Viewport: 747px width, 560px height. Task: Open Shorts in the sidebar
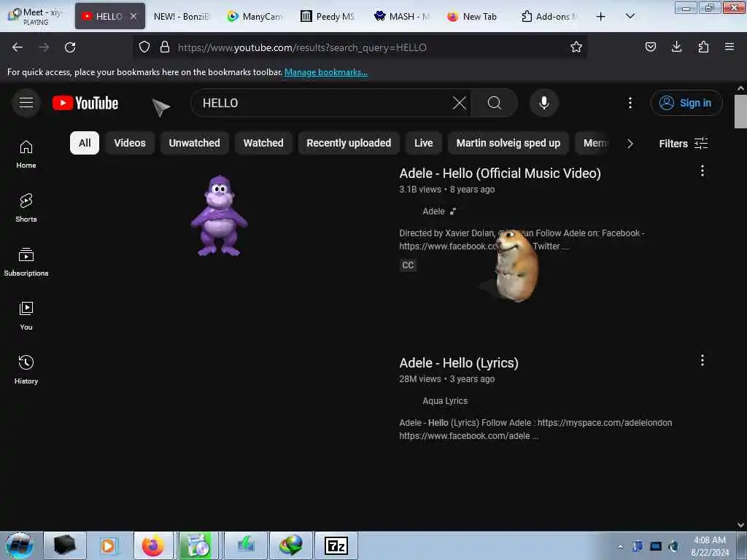[x=26, y=208]
